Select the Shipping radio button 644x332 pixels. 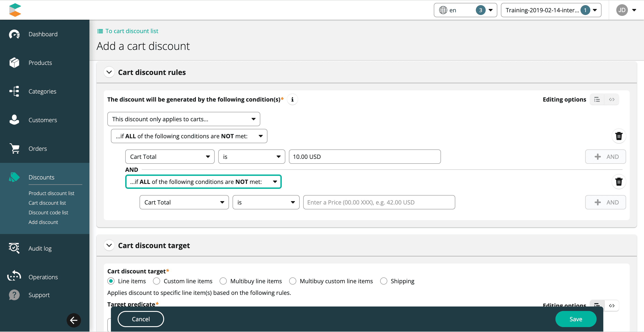pyautogui.click(x=383, y=281)
